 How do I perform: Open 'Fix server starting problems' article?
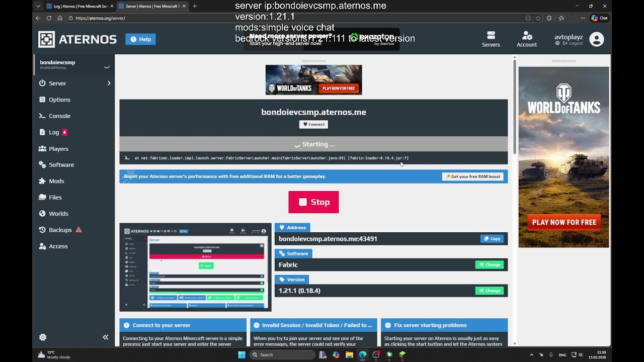click(444, 325)
